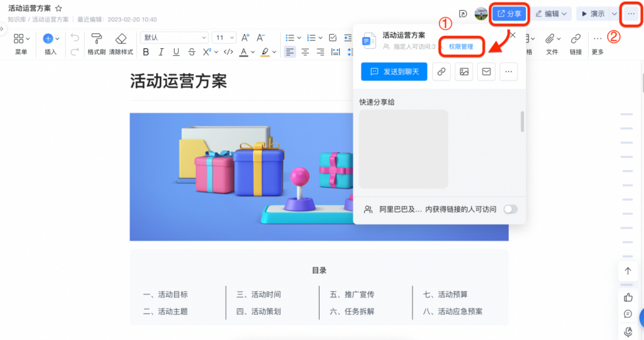This screenshot has width=644, height=340.
Task: Insert a checkbox to-do list
Action: point(333,38)
